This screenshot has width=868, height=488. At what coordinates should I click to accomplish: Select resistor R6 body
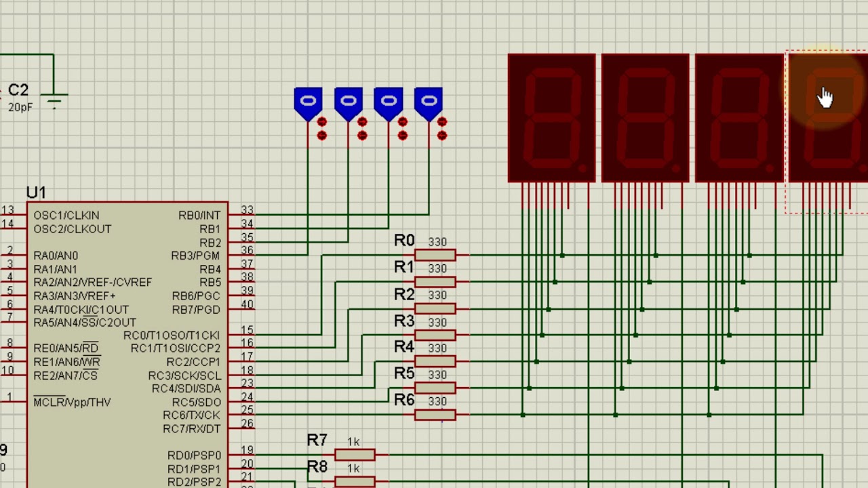tap(435, 415)
